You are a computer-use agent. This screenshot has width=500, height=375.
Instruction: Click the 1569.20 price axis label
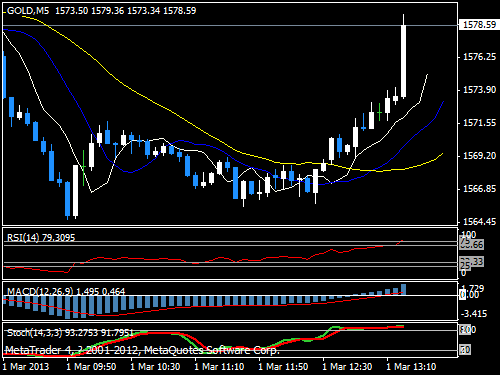480,156
